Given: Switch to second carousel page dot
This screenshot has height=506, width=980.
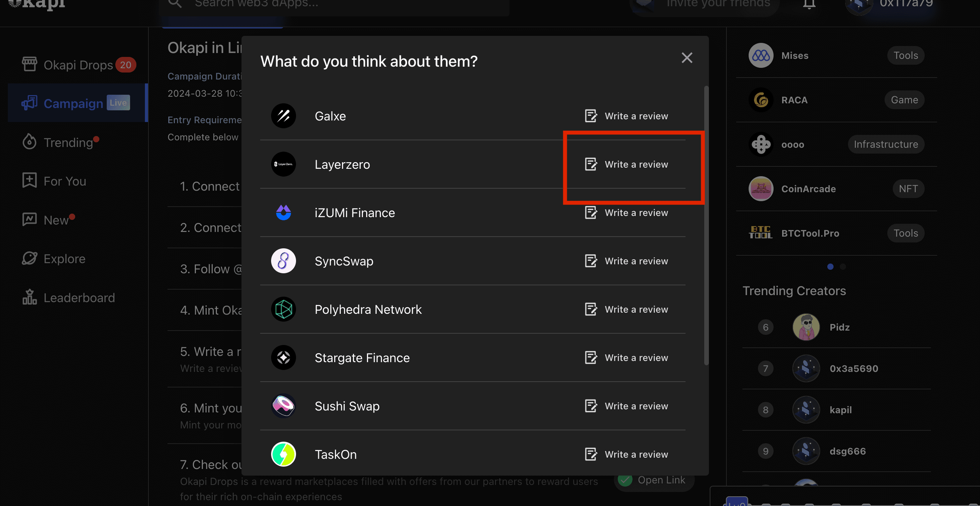Looking at the screenshot, I should pyautogui.click(x=843, y=267).
